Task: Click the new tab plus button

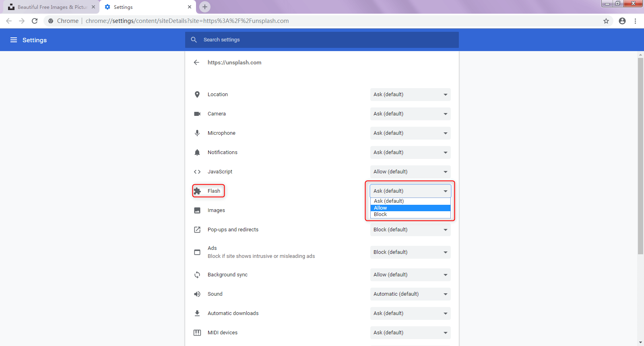Action: 205,7
